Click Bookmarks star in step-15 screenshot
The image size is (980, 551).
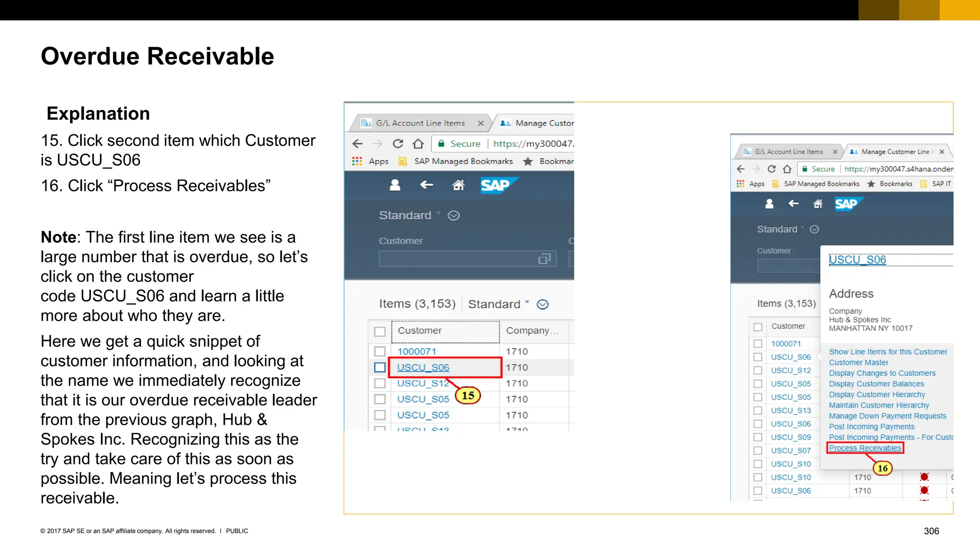(x=528, y=161)
